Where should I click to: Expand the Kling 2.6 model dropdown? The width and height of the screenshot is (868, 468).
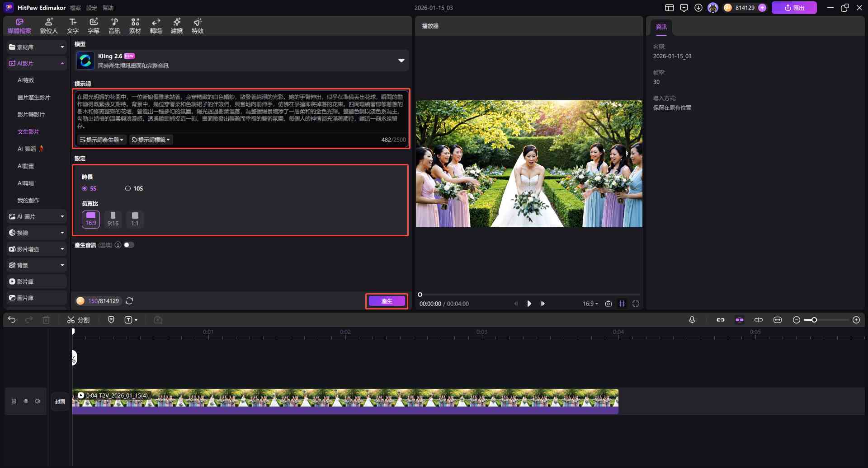point(401,61)
